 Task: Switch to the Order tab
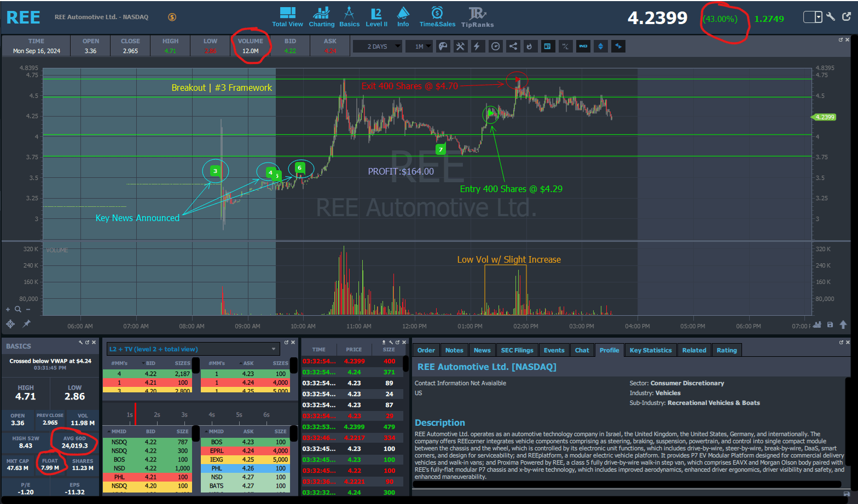tap(426, 350)
